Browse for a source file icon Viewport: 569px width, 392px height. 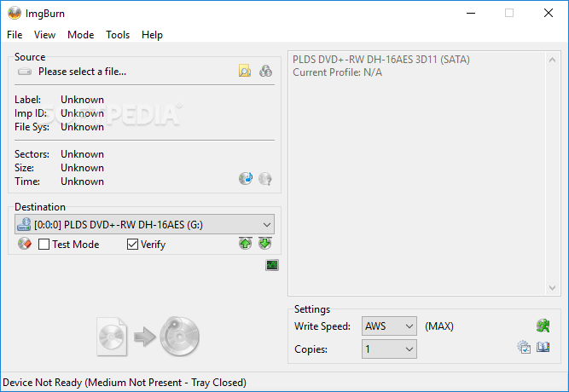tap(245, 71)
